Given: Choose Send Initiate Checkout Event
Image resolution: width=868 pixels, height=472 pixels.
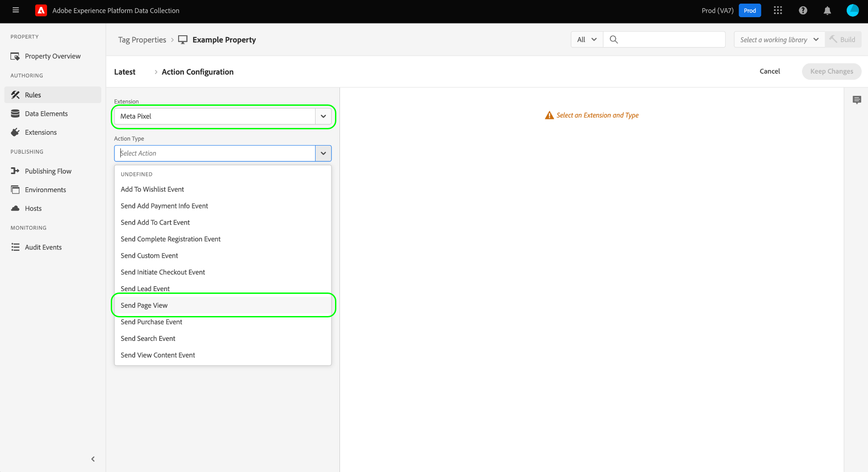Looking at the screenshot, I should tap(223, 272).
